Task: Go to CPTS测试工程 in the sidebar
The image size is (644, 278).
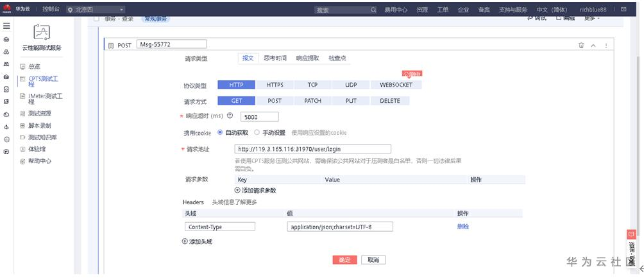Action: tap(42, 81)
